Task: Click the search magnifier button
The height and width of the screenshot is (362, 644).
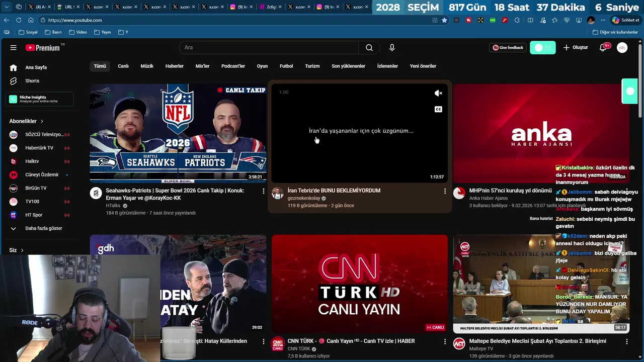Action: pyautogui.click(x=369, y=48)
